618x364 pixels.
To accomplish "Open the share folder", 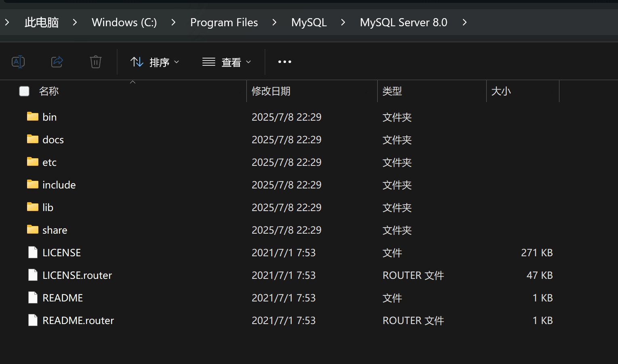I will tap(55, 230).
